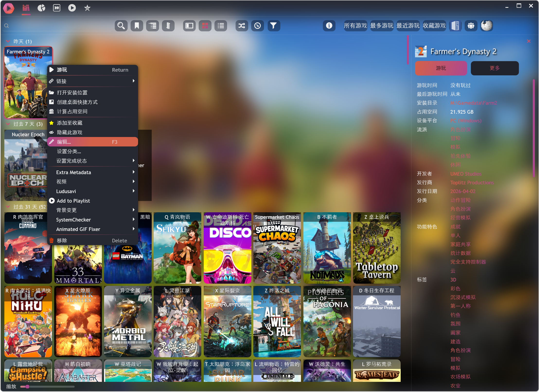Screen dimensions: 539x392
Task: Apply the 最多游玩 filter preset
Action: tap(382, 26)
